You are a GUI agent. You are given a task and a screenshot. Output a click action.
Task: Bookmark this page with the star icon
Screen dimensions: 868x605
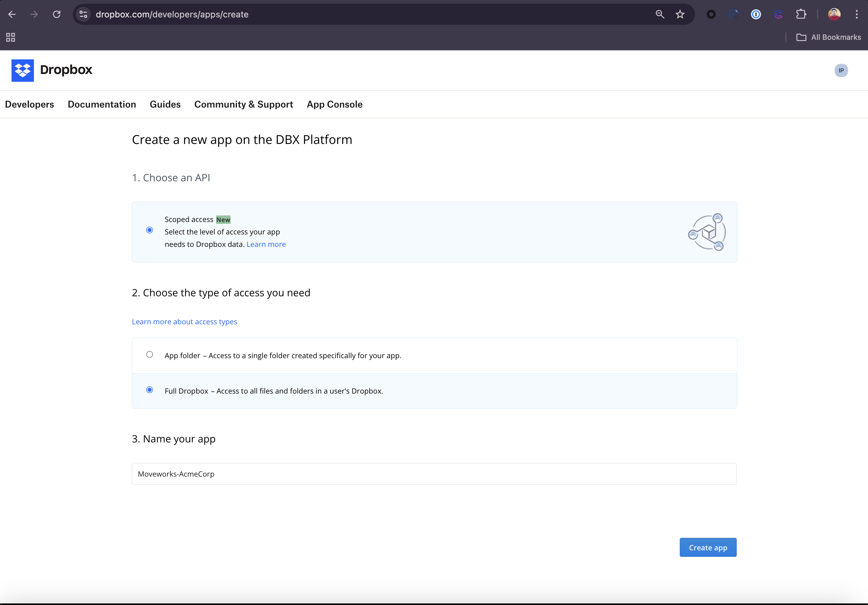pyautogui.click(x=680, y=14)
